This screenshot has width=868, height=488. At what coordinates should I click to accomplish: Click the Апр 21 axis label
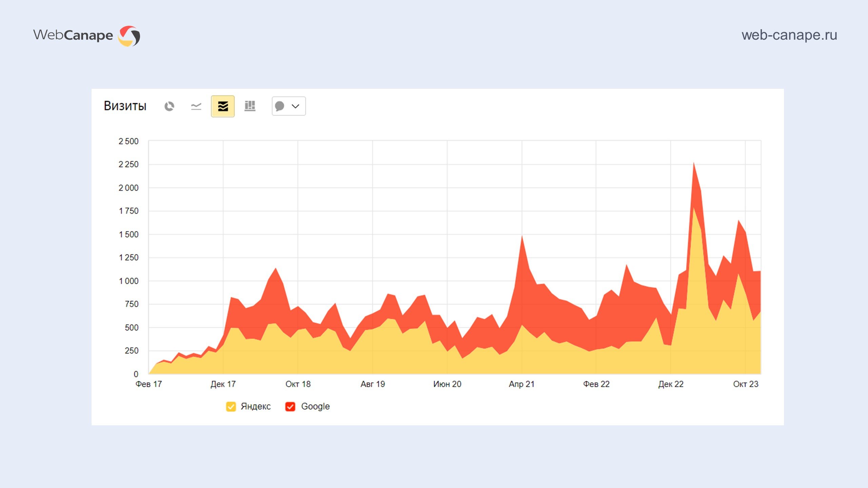click(521, 384)
